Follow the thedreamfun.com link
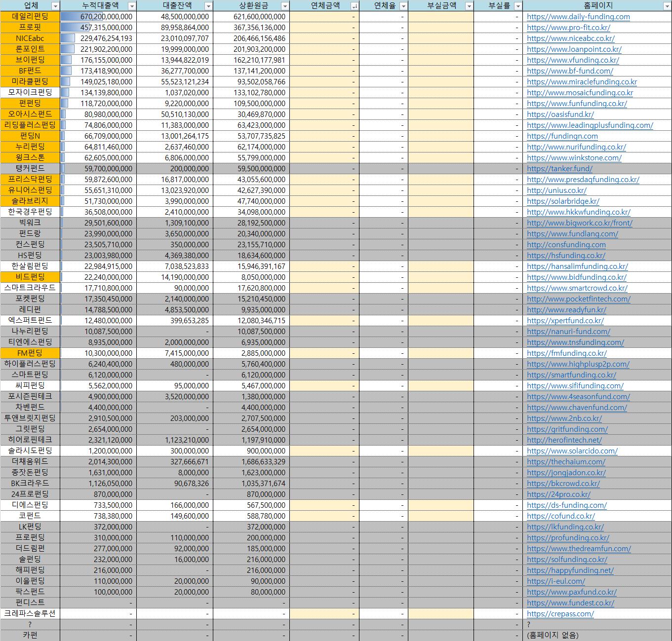This screenshot has width=672, height=641. tap(579, 549)
